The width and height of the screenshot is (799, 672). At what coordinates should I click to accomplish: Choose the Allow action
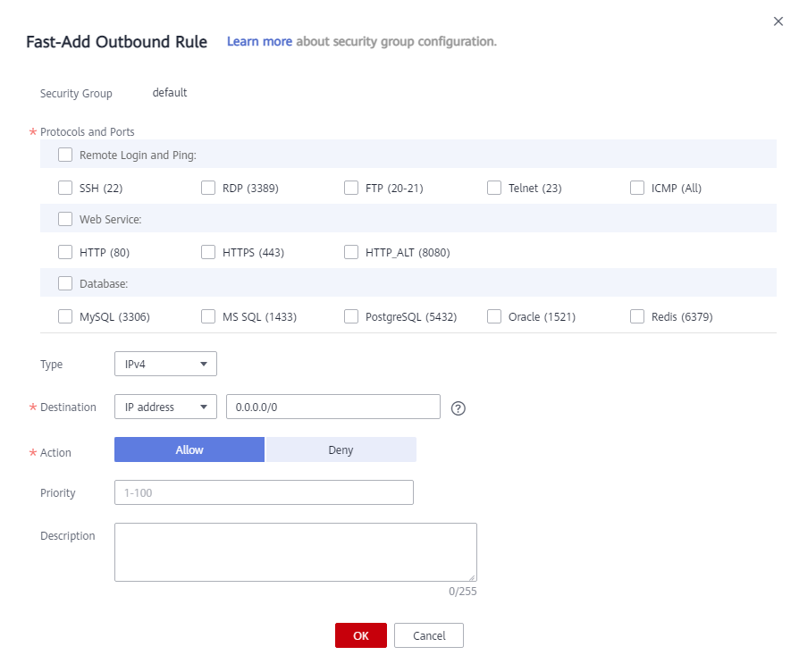(189, 449)
